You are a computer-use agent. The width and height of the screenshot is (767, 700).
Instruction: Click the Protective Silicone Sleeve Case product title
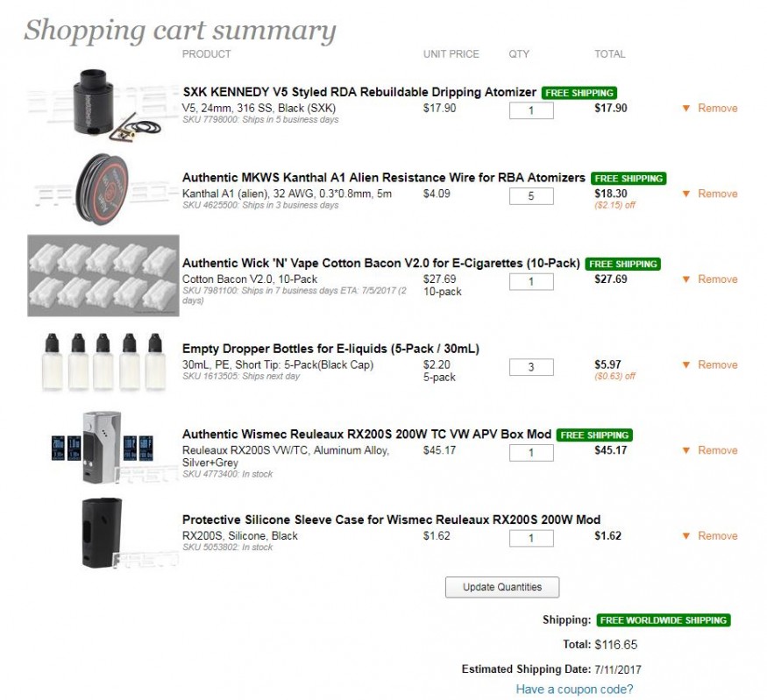click(x=391, y=520)
